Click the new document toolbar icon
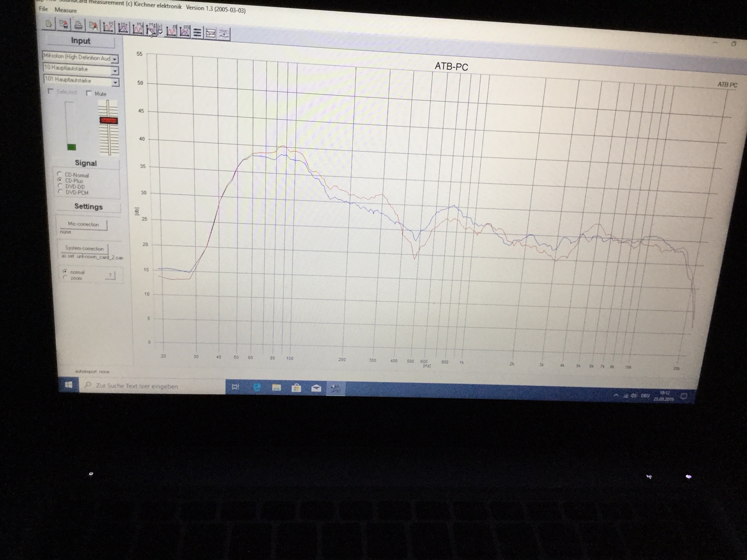Screen dimensions: 747x560 [x=49, y=24]
